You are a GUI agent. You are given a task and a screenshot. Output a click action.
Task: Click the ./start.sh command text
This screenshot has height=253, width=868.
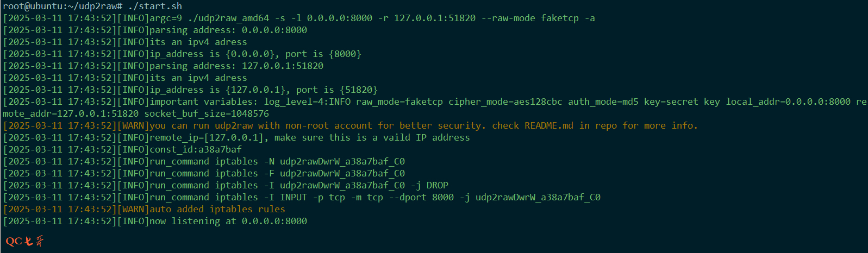155,6
